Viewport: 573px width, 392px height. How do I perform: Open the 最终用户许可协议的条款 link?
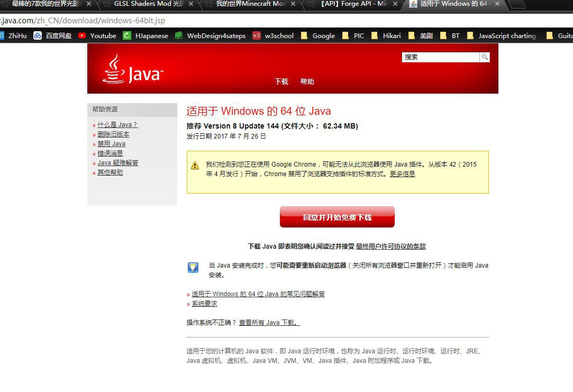tap(390, 247)
